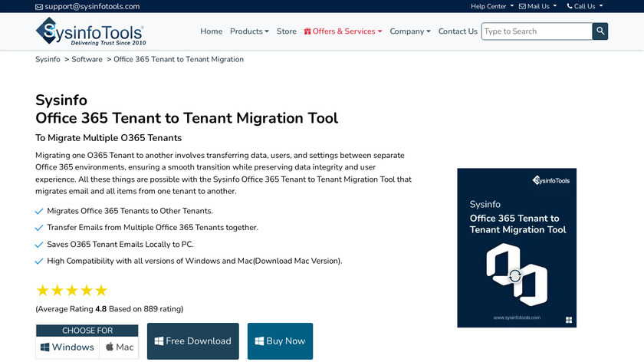Click the gift icon in Offers & Services
This screenshot has height=362, width=644.
[307, 31]
